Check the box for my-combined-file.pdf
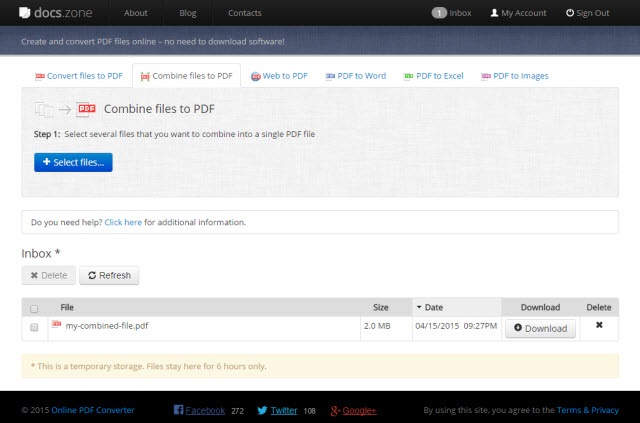This screenshot has height=423, width=640. click(x=34, y=327)
